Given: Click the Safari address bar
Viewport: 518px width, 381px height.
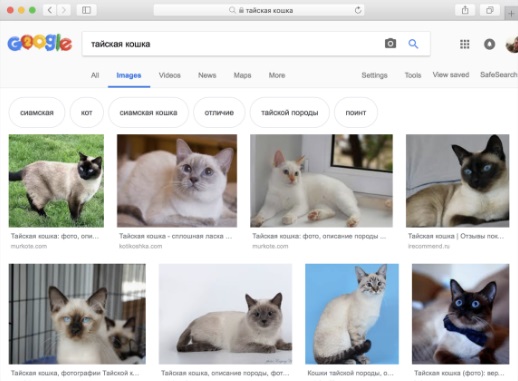Looking at the screenshot, I should [259, 10].
